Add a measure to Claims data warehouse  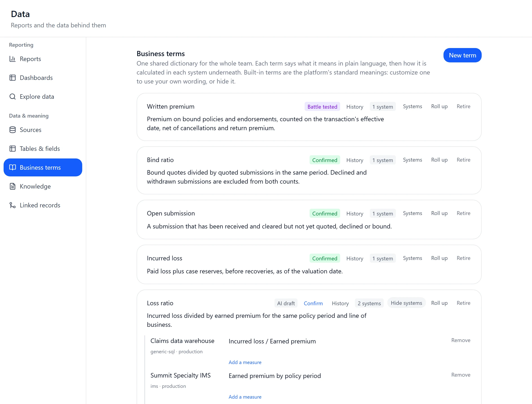[245, 362]
